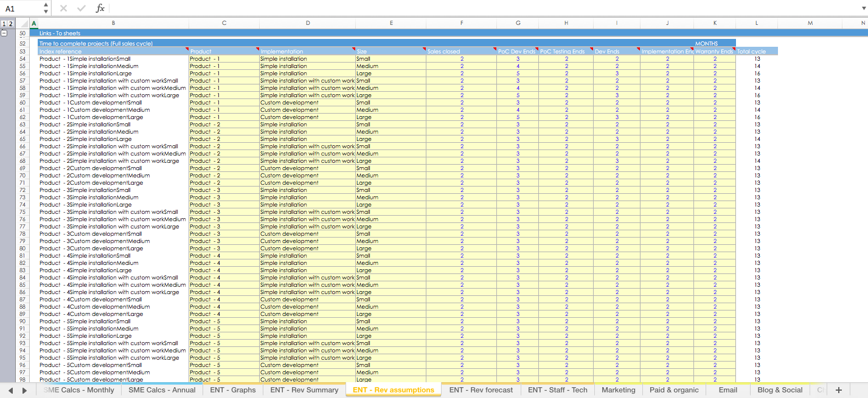Open the Paid & organic sheet tab
The image size is (868, 398).
pos(674,390)
